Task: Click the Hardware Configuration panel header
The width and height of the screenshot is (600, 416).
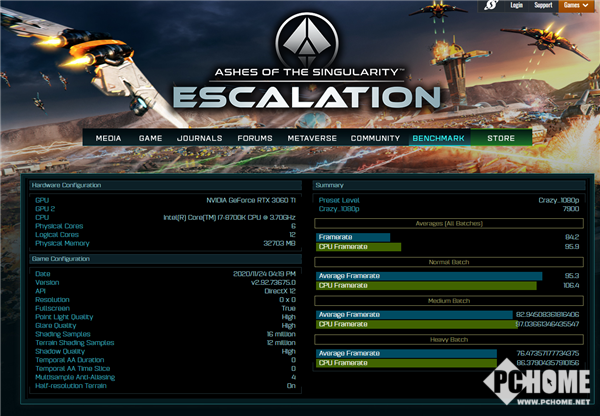Action: [165, 186]
